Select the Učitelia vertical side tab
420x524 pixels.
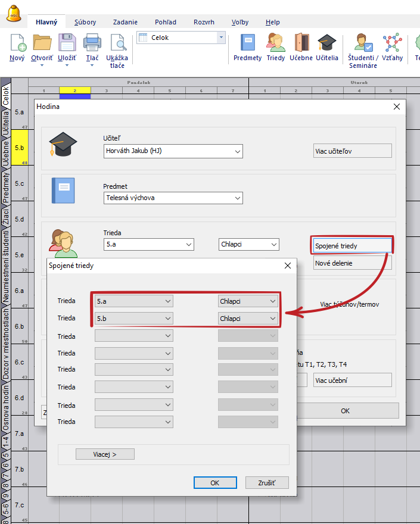point(6,123)
